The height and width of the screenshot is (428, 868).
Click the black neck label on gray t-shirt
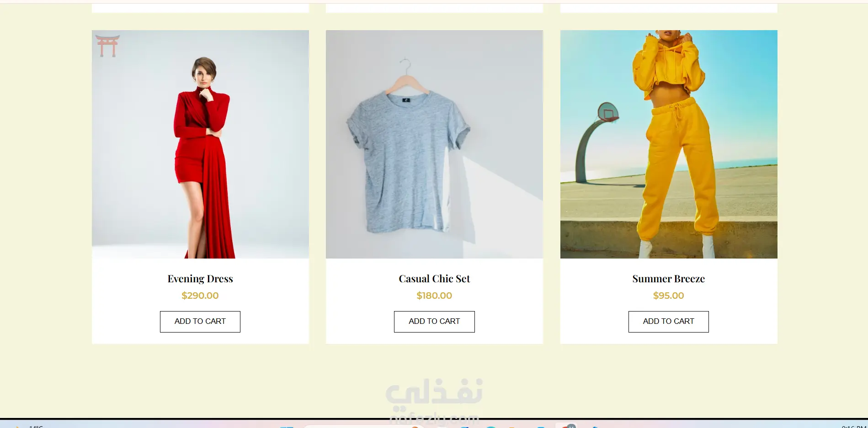(x=406, y=100)
